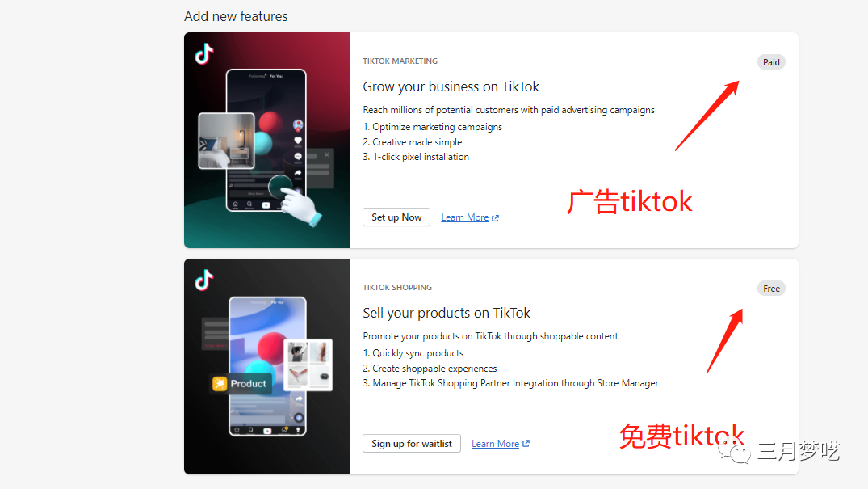The width and height of the screenshot is (868, 489).
Task: Click the Add new features section title
Action: (236, 16)
